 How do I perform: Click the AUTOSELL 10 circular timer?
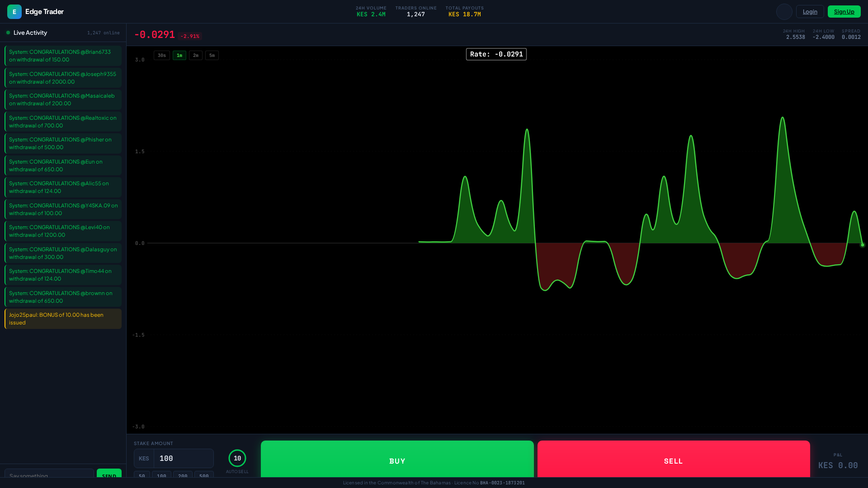pyautogui.click(x=237, y=458)
